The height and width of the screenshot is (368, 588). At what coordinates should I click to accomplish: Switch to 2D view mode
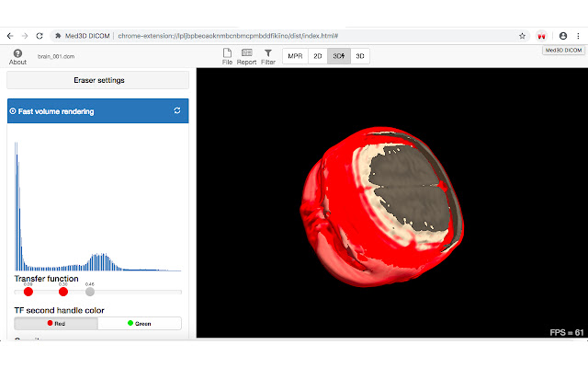[x=317, y=56]
